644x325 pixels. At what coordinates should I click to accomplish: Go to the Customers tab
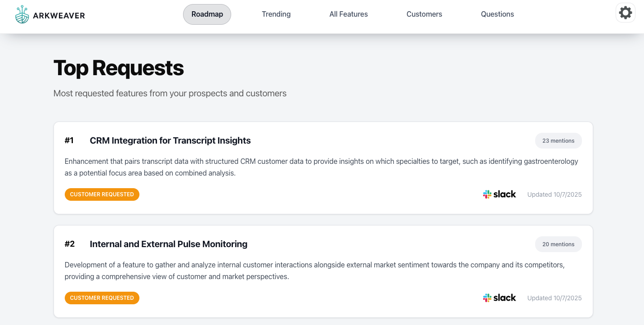[424, 14]
